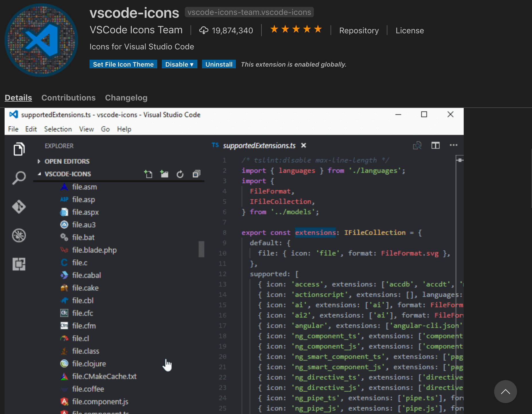
Task: Open the Source Control git icon
Action: (x=19, y=207)
